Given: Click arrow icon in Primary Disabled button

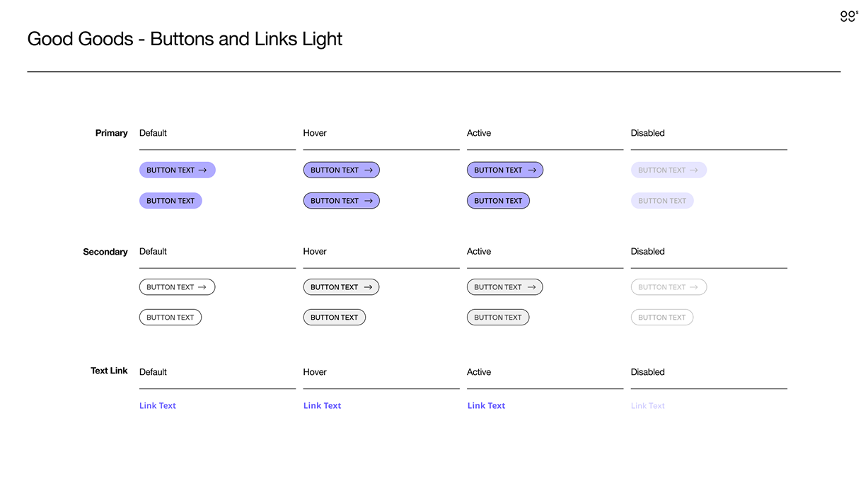Looking at the screenshot, I should tap(694, 170).
